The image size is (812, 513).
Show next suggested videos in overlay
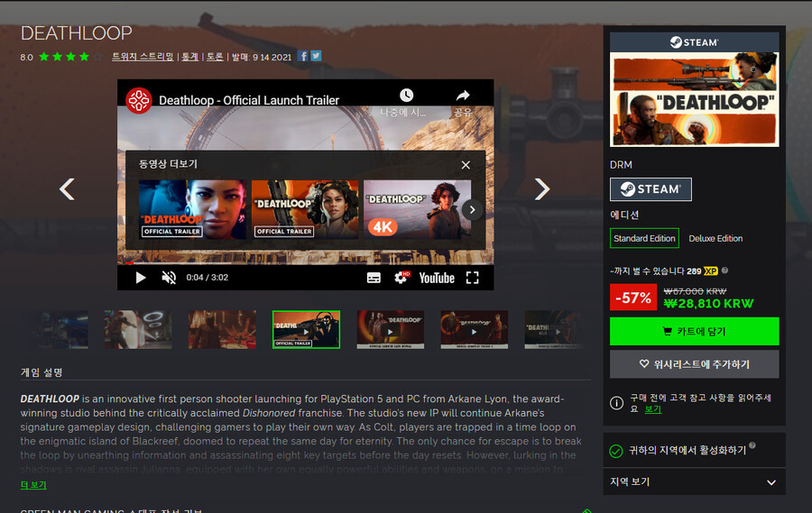472,210
